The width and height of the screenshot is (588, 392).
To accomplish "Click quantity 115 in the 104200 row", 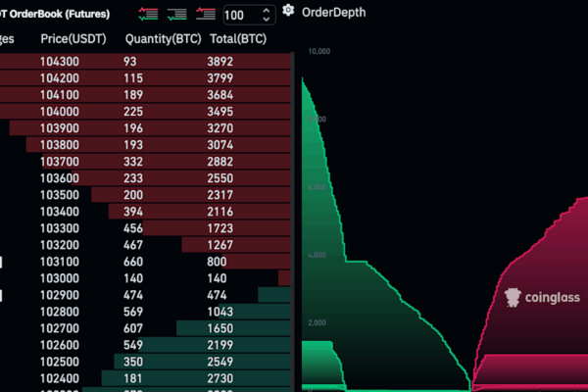I will point(133,78).
